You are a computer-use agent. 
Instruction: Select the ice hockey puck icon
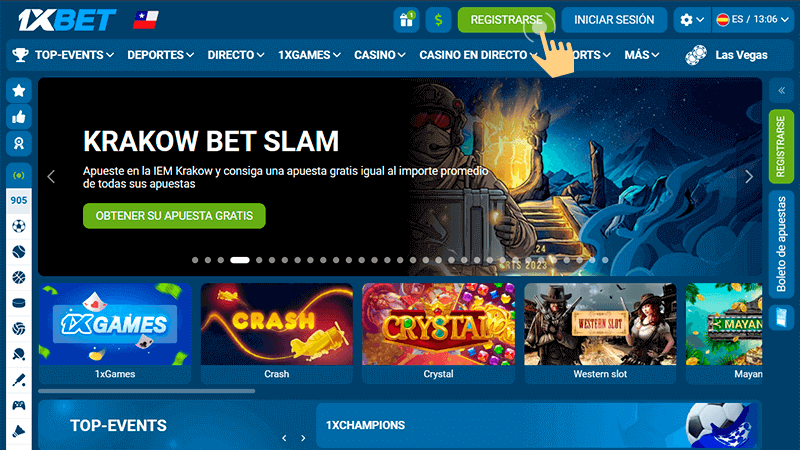(x=19, y=303)
